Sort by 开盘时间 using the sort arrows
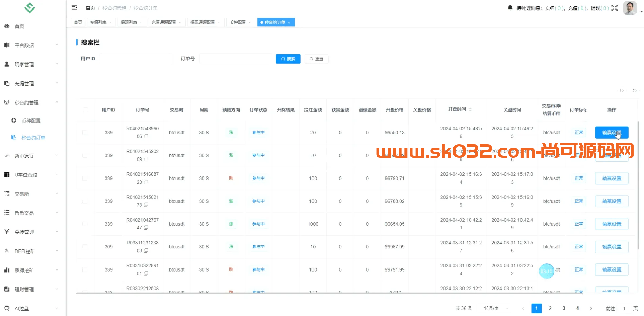The image size is (644, 316). click(471, 109)
